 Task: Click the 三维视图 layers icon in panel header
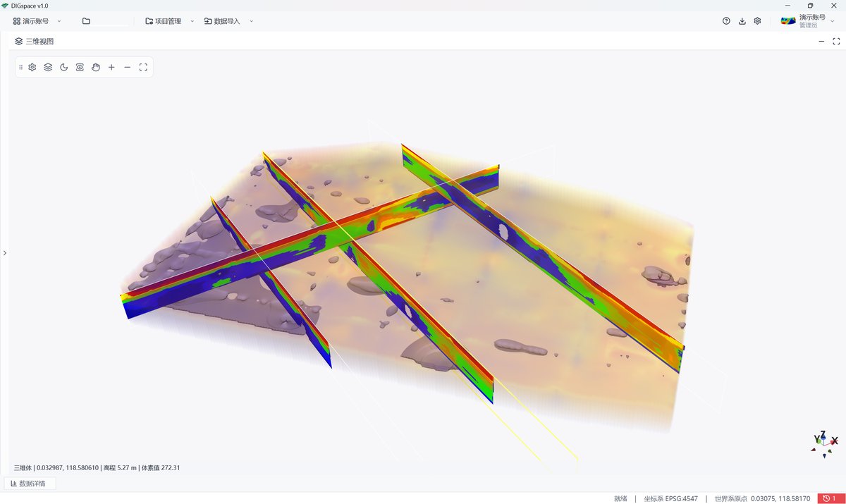pyautogui.click(x=19, y=42)
